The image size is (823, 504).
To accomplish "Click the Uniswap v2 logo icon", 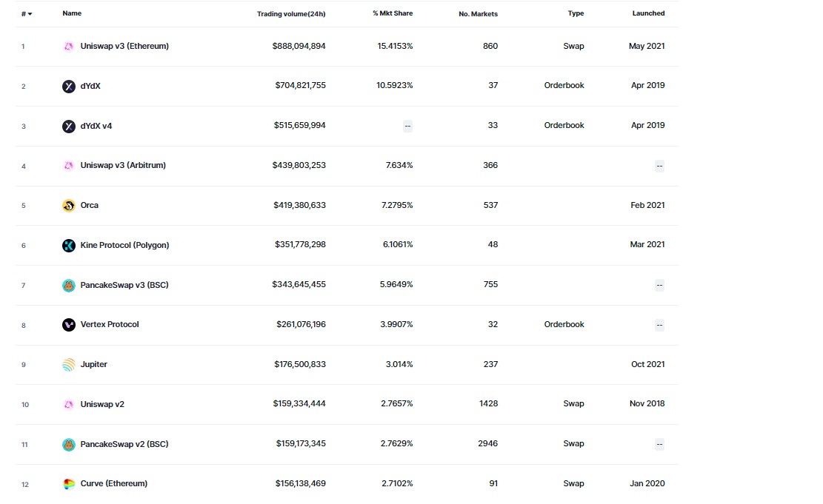I will point(69,404).
